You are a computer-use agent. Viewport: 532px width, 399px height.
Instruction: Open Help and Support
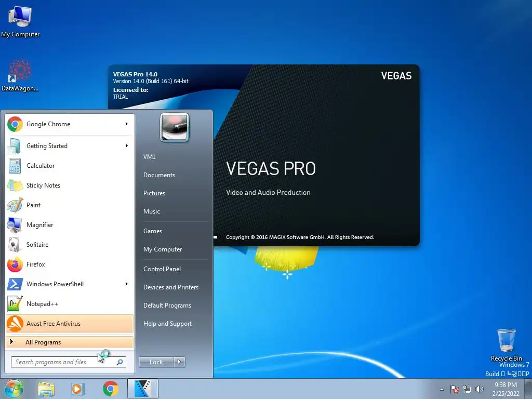pyautogui.click(x=168, y=324)
